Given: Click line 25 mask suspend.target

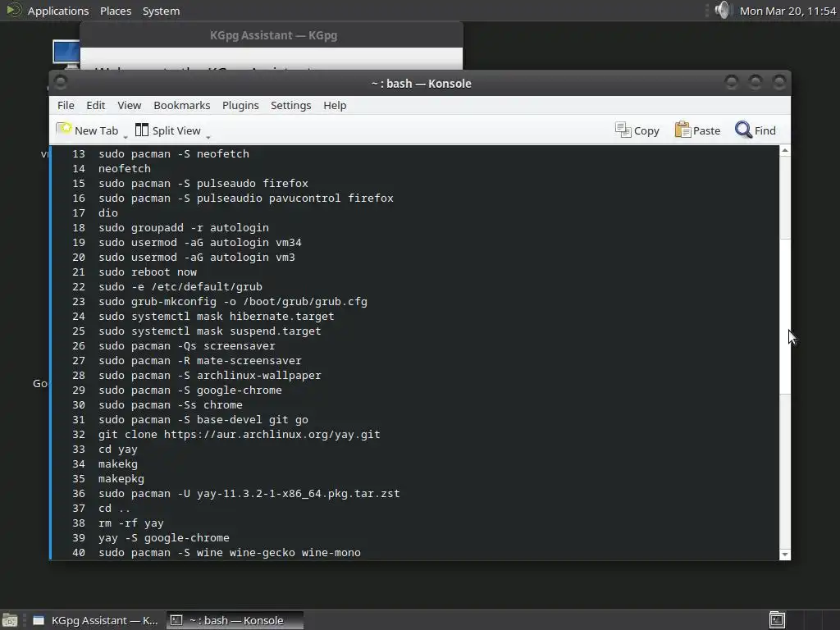Looking at the screenshot, I should [x=210, y=331].
